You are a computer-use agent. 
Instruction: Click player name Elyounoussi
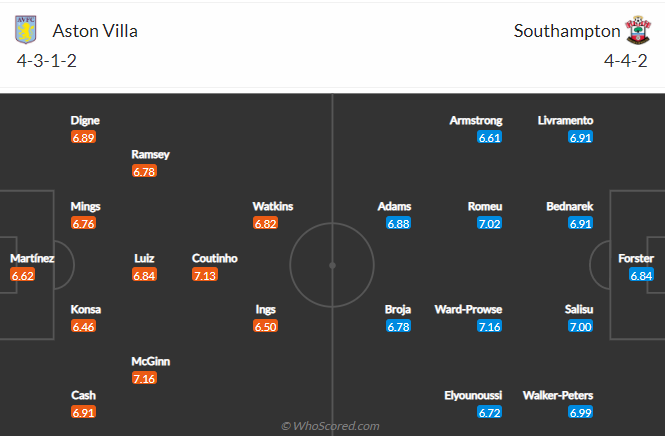click(x=473, y=396)
